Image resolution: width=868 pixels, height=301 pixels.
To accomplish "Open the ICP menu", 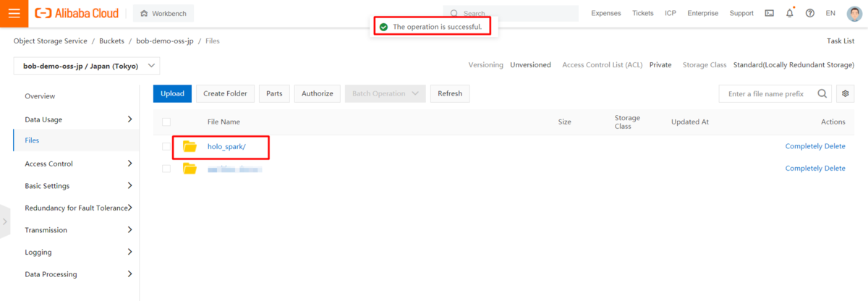I will (671, 13).
